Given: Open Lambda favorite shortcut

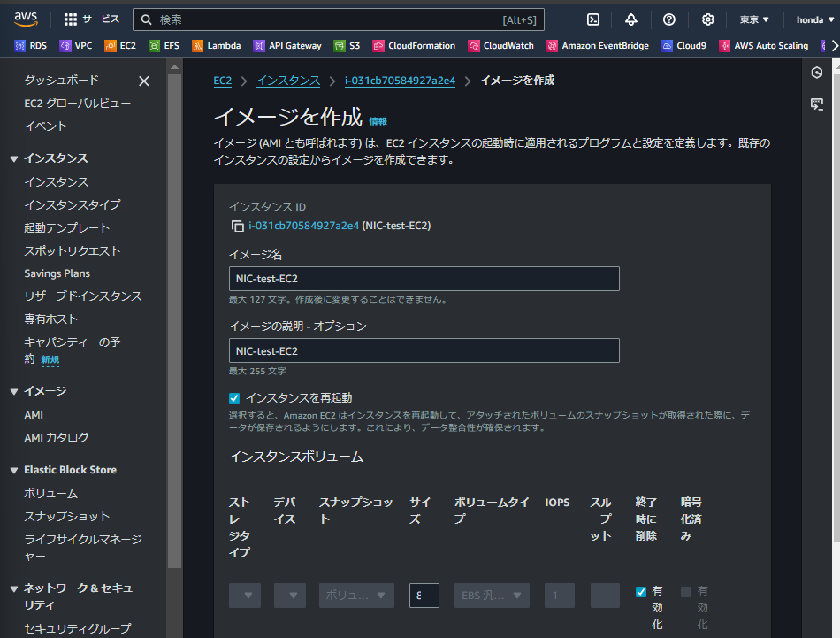Looking at the screenshot, I should pyautogui.click(x=217, y=46).
